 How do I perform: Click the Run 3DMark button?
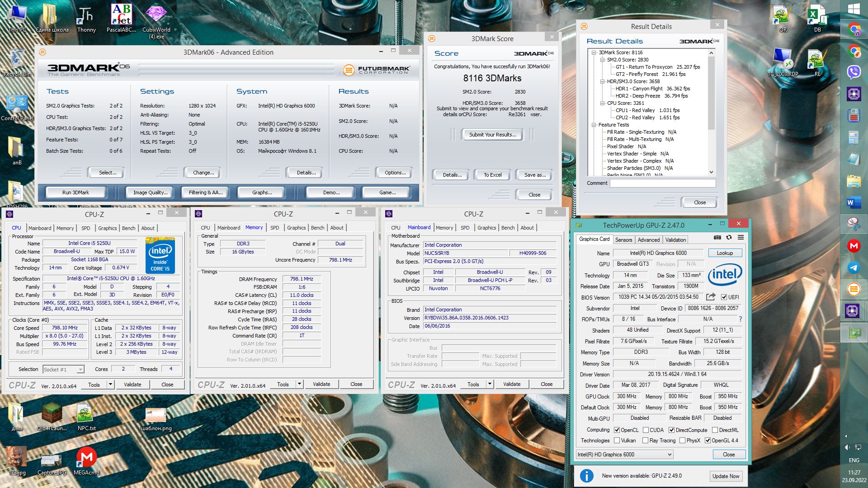pos(75,192)
